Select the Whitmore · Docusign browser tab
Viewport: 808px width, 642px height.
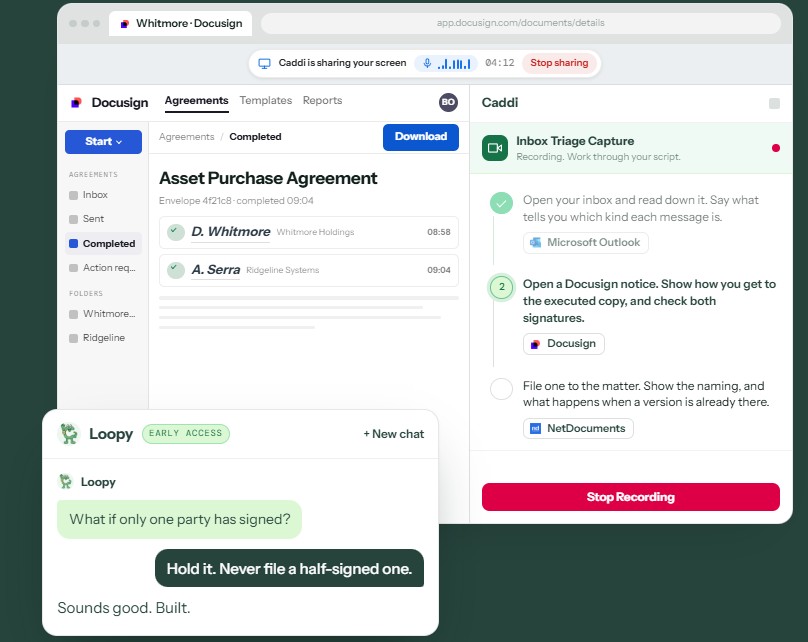(x=180, y=24)
